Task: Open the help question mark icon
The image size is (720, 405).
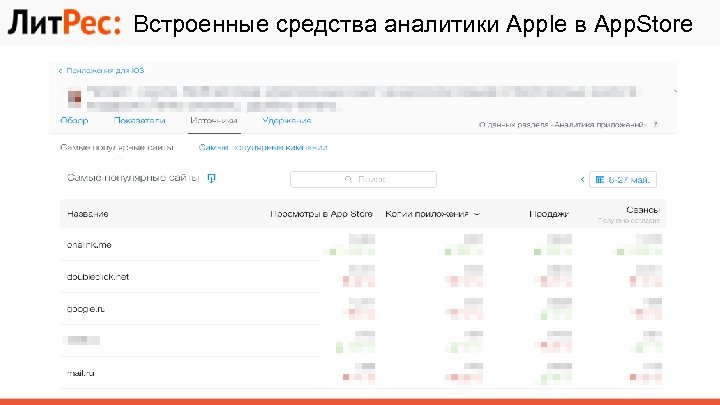Action: (655, 124)
